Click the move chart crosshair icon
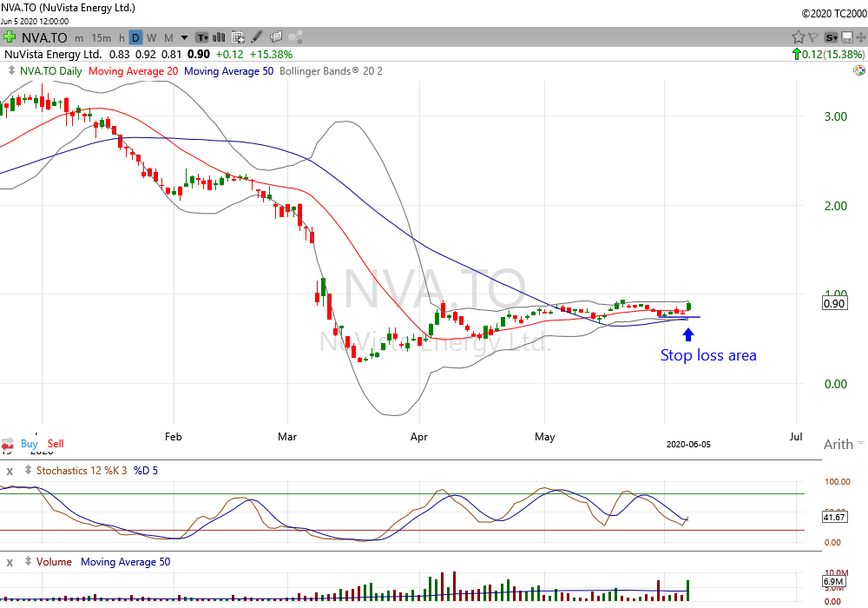This screenshot has height=608, width=868. coord(860,37)
